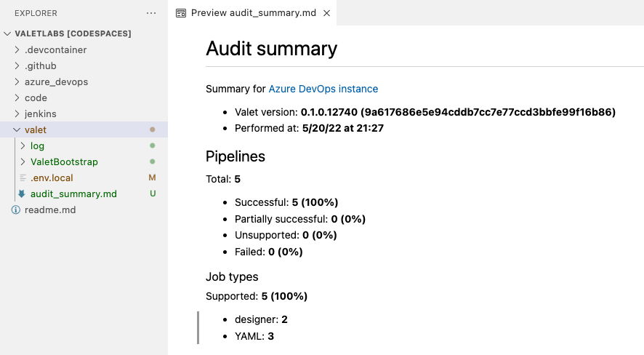Expand the .devcontainer folder chevron
Image resolution: width=644 pixels, height=355 pixels.
[17, 49]
